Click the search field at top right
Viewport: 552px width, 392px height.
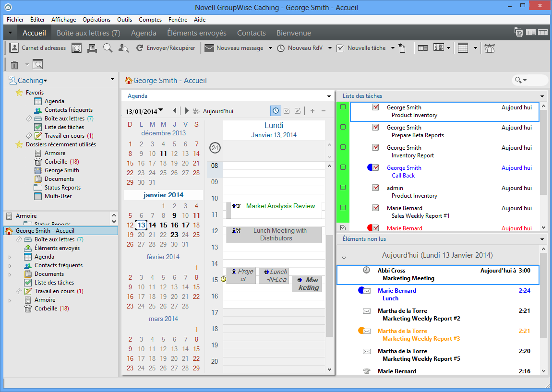529,80
